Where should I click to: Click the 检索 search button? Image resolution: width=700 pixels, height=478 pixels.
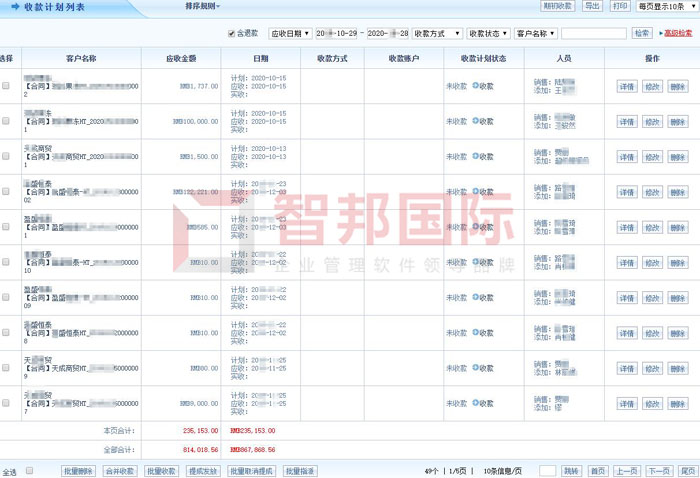pos(641,33)
